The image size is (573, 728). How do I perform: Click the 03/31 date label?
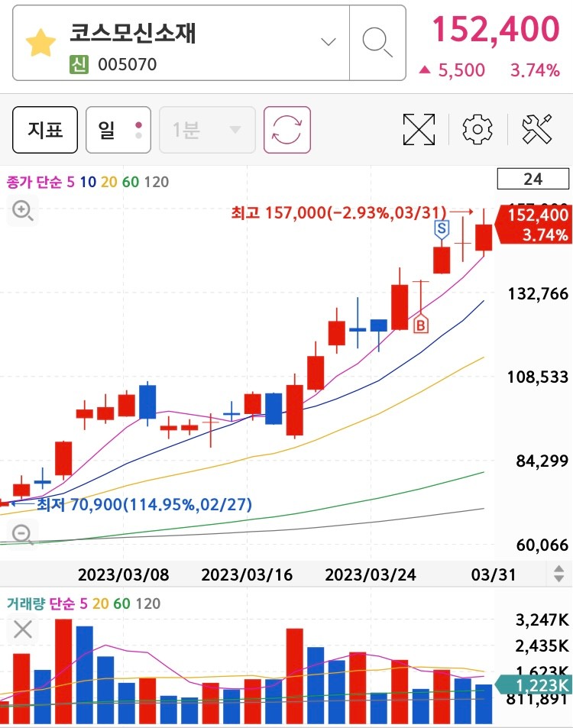[493, 574]
